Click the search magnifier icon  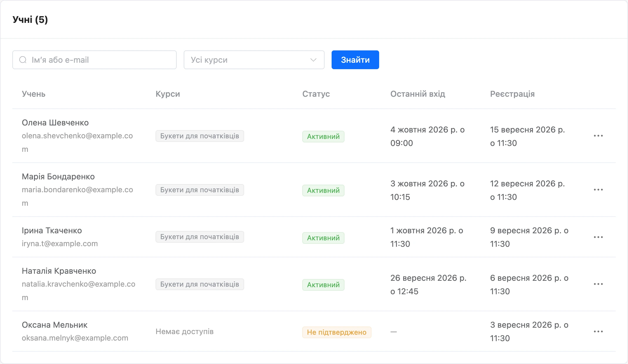pyautogui.click(x=23, y=60)
